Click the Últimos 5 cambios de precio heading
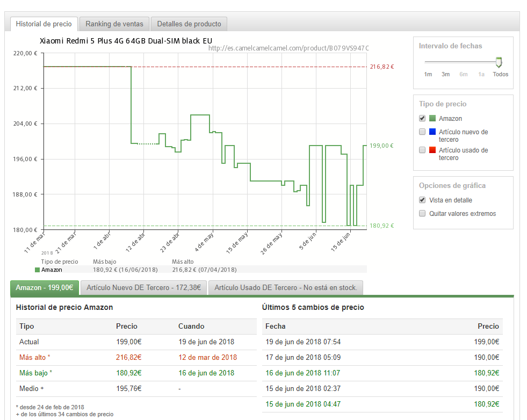The width and height of the screenshot is (527, 420). [313, 307]
